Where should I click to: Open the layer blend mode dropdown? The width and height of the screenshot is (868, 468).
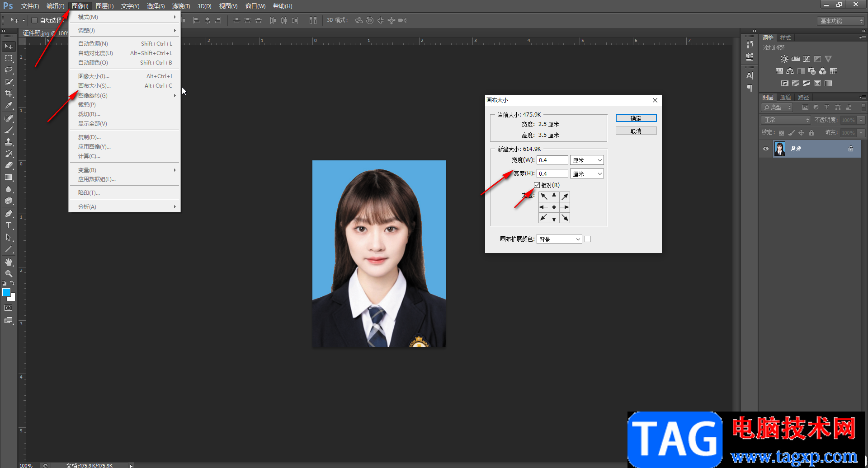coord(786,120)
